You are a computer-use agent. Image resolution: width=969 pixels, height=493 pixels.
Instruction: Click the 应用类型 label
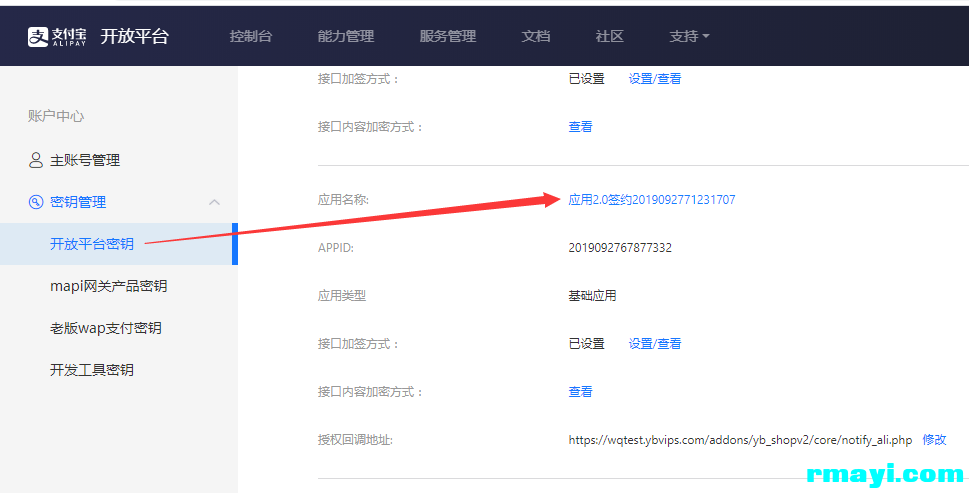tap(342, 296)
